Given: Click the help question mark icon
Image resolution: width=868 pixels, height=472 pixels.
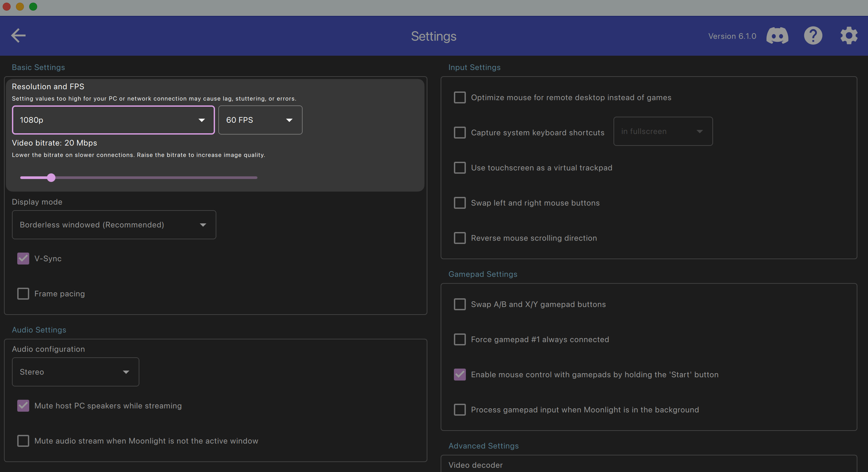Looking at the screenshot, I should [x=813, y=36].
